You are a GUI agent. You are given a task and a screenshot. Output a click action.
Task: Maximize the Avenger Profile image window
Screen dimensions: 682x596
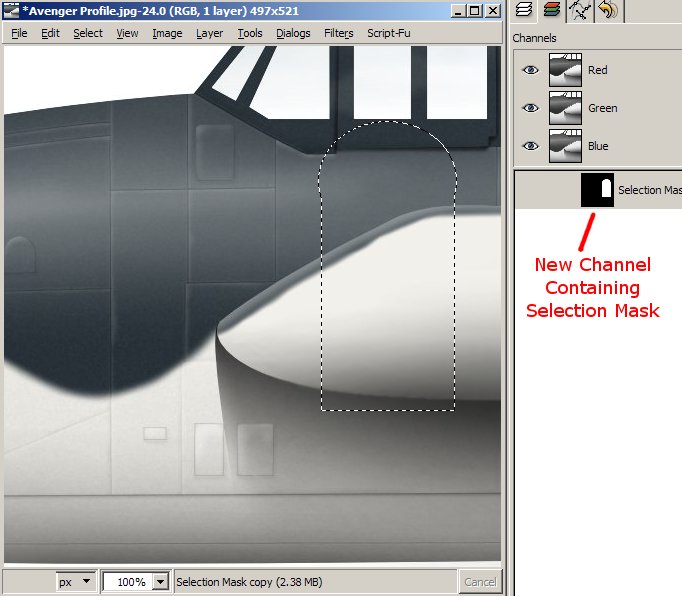click(475, 10)
